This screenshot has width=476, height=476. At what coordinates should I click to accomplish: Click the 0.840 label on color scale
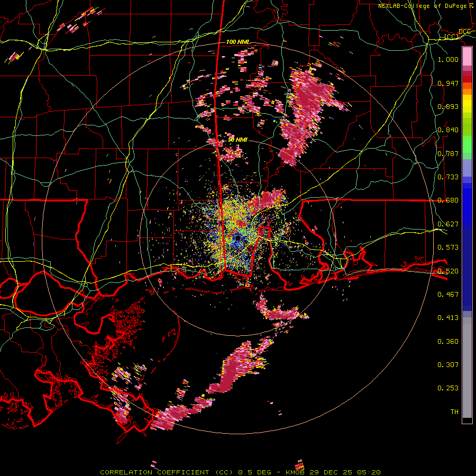[448, 130]
